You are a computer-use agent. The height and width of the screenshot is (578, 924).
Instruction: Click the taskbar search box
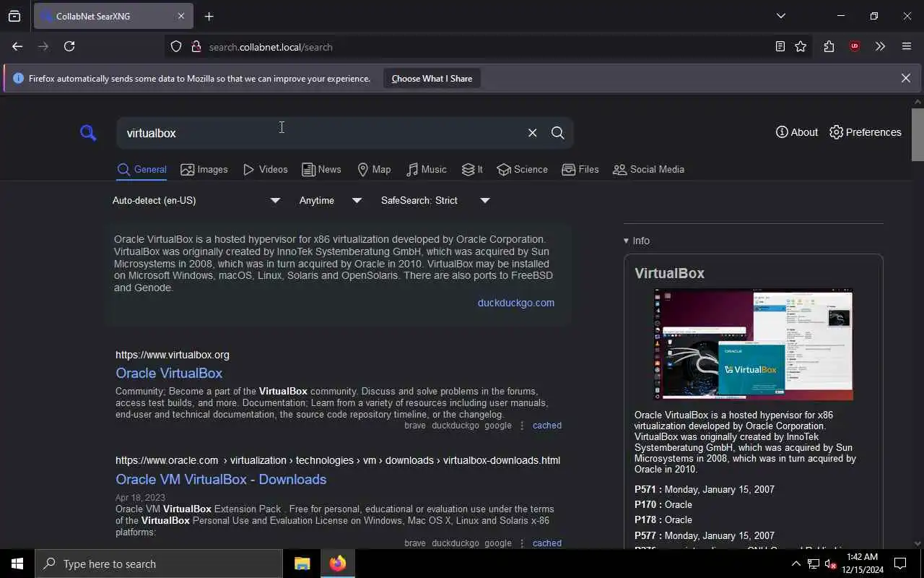(159, 564)
